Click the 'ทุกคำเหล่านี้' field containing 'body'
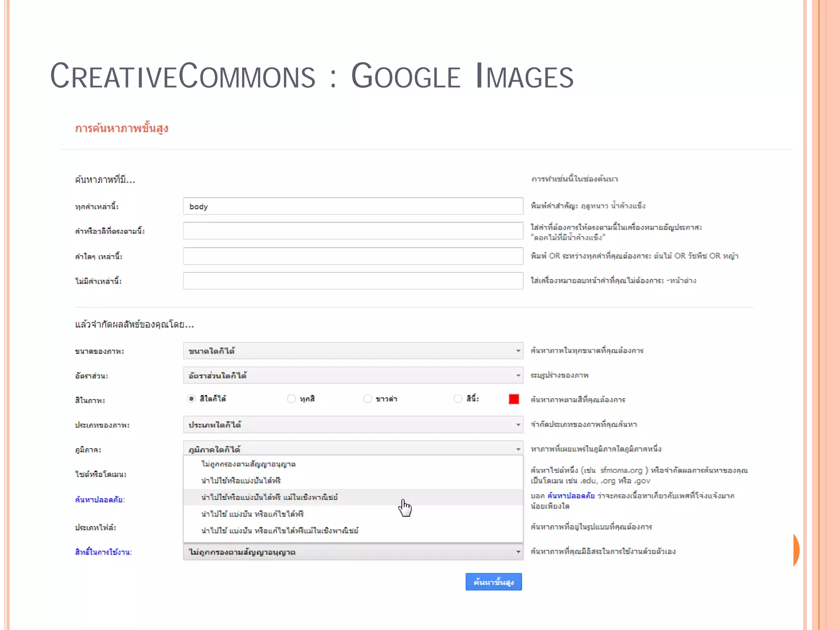The image size is (840, 630). click(353, 206)
